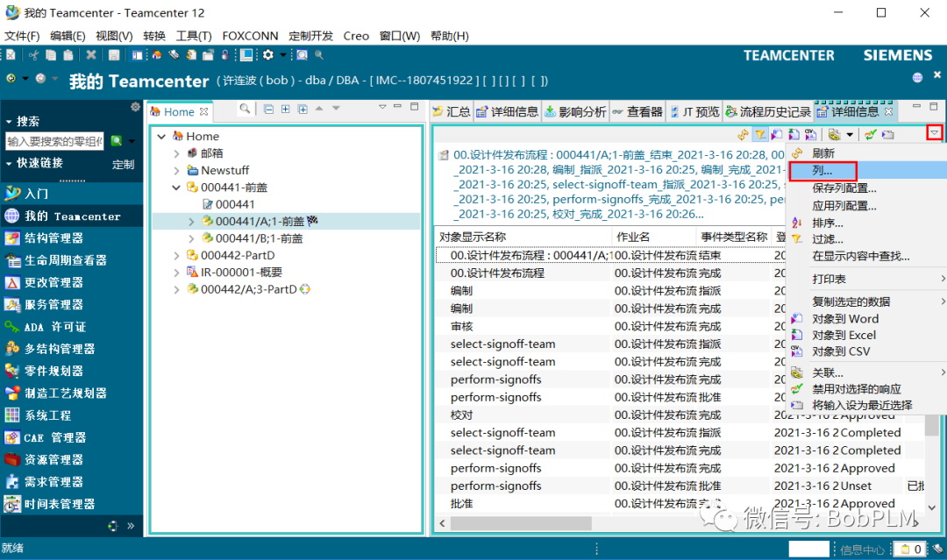Click the green back navigation arrow
947x560 pixels.
click(x=11, y=79)
